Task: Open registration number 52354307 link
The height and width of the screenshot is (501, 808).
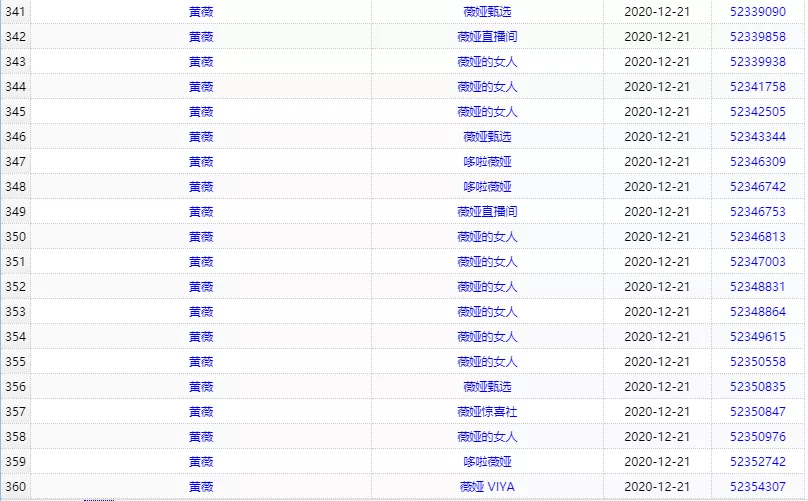Action: [758, 487]
